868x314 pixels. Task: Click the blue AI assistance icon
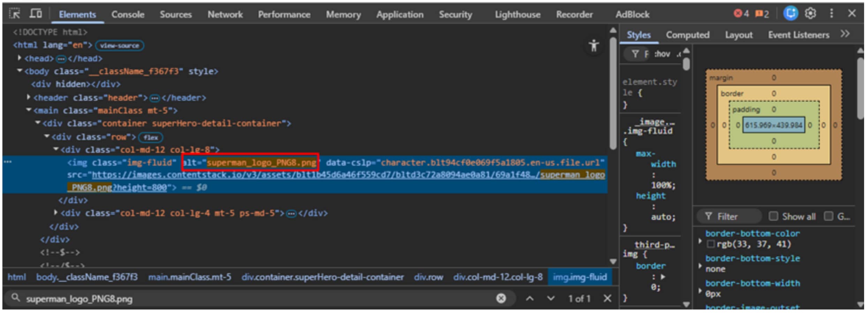coord(790,14)
